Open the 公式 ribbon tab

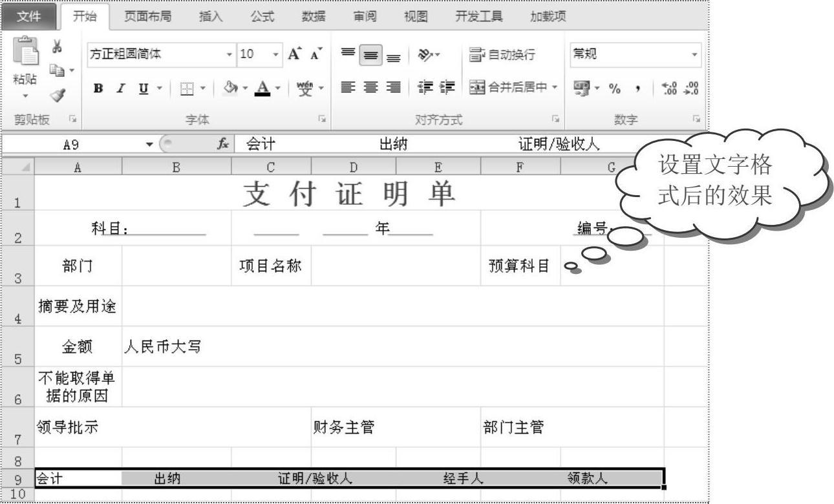[x=262, y=17]
